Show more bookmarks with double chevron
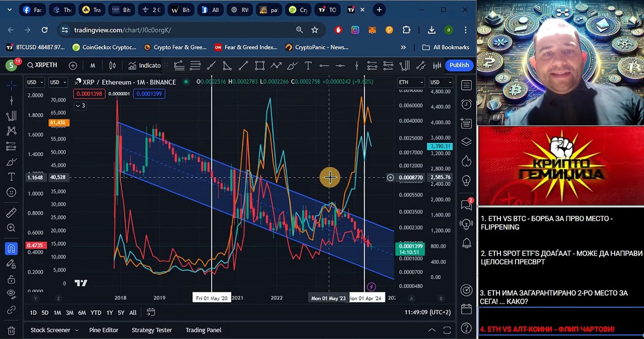This screenshot has height=339, width=644. 403,47
